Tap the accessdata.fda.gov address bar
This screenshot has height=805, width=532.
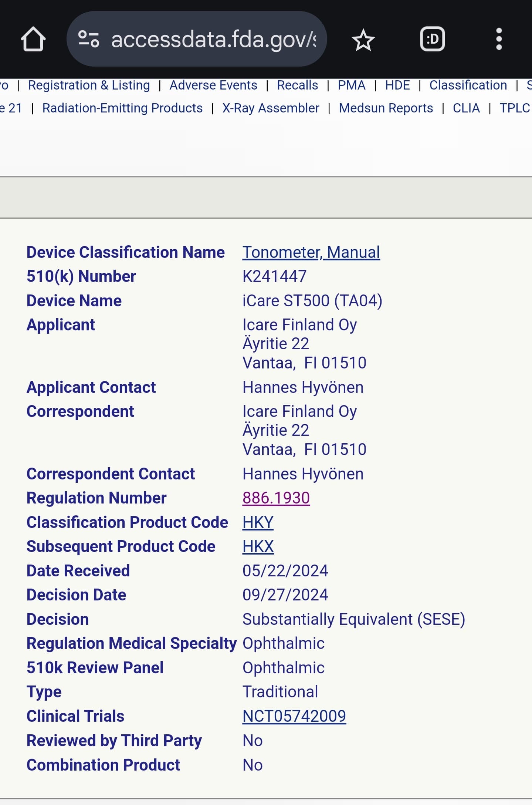pos(214,39)
